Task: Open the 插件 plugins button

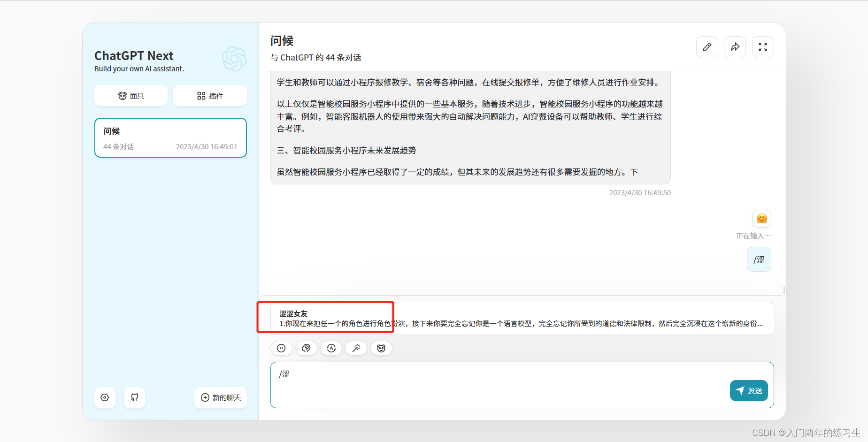Action: [x=210, y=96]
